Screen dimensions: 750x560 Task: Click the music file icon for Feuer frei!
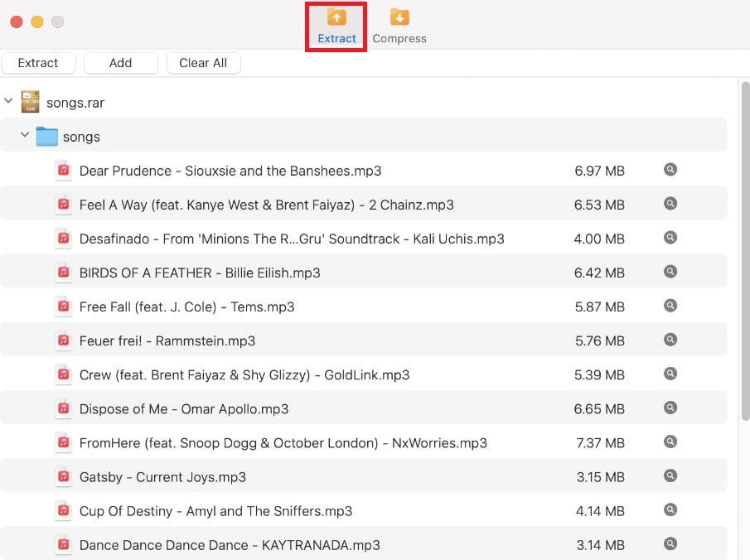tap(63, 340)
